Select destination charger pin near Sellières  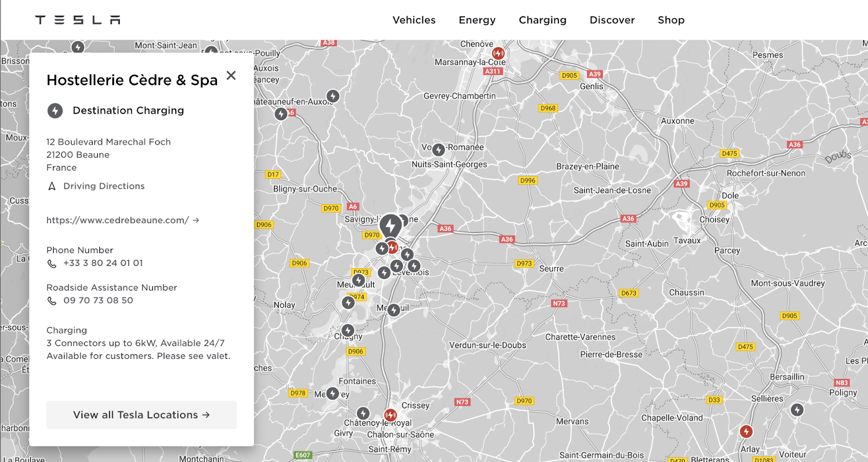click(797, 410)
